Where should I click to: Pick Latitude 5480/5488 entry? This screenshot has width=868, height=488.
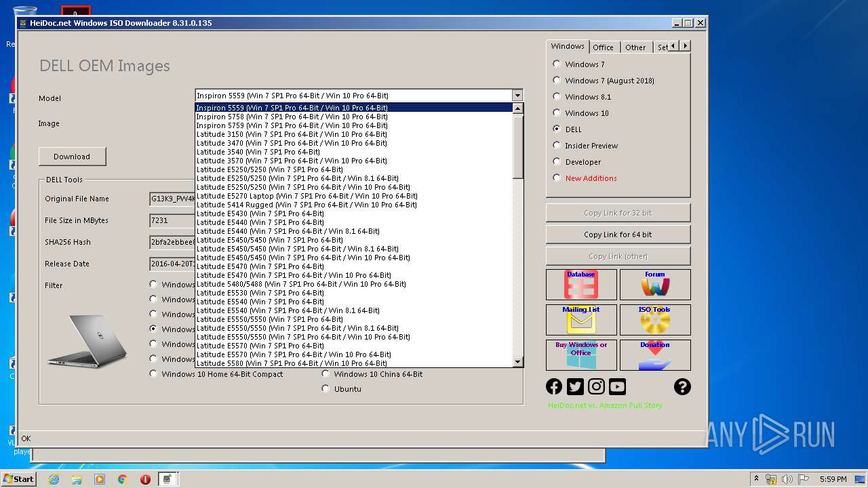tap(353, 284)
